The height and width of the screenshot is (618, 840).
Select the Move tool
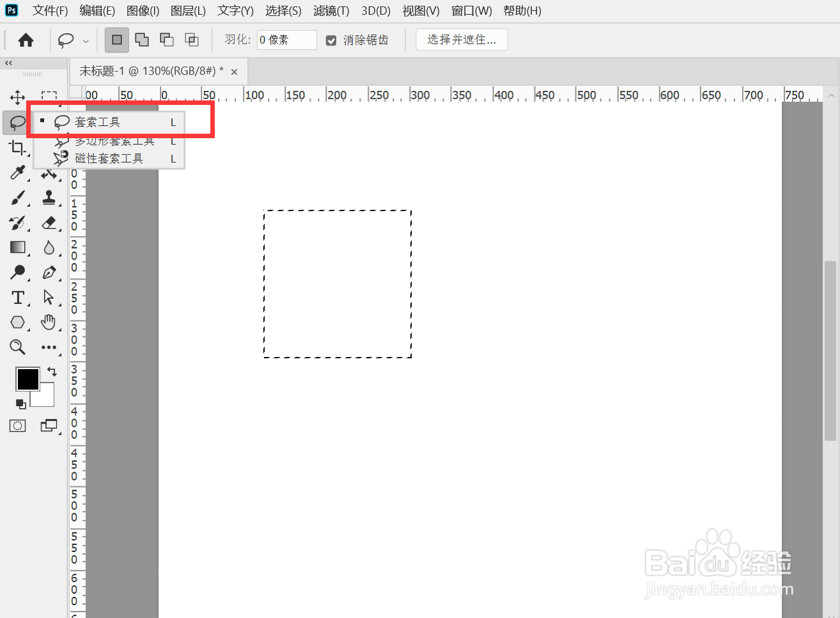pyautogui.click(x=17, y=97)
